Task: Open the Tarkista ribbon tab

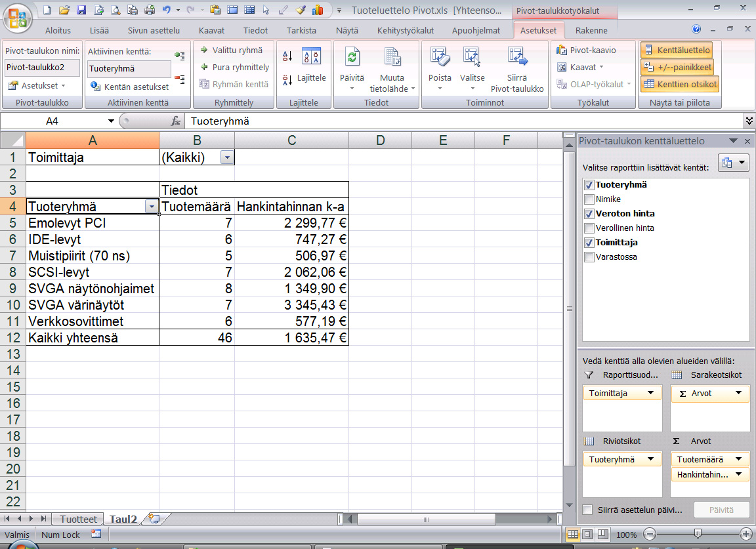Action: pyautogui.click(x=301, y=30)
